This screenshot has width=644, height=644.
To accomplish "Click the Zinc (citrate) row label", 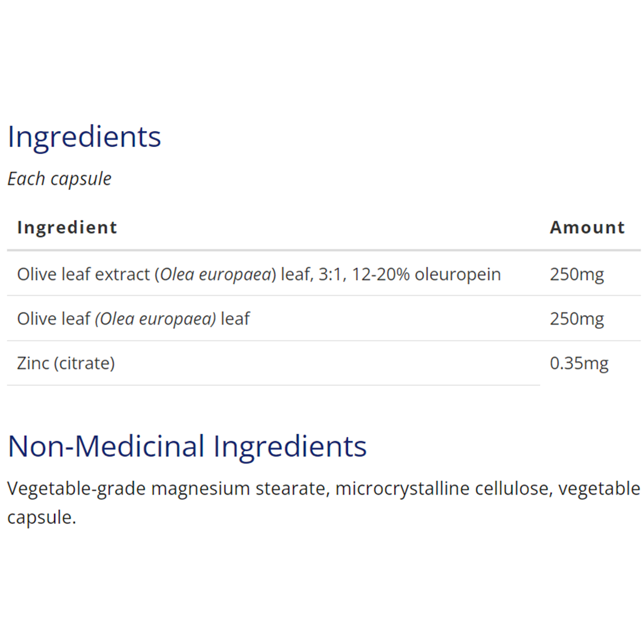I will [66, 363].
